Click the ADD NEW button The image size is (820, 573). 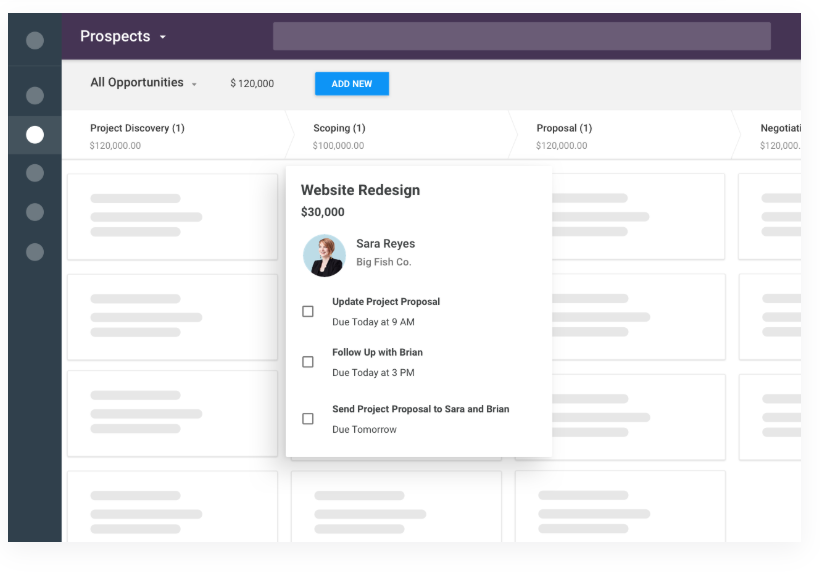tap(352, 84)
